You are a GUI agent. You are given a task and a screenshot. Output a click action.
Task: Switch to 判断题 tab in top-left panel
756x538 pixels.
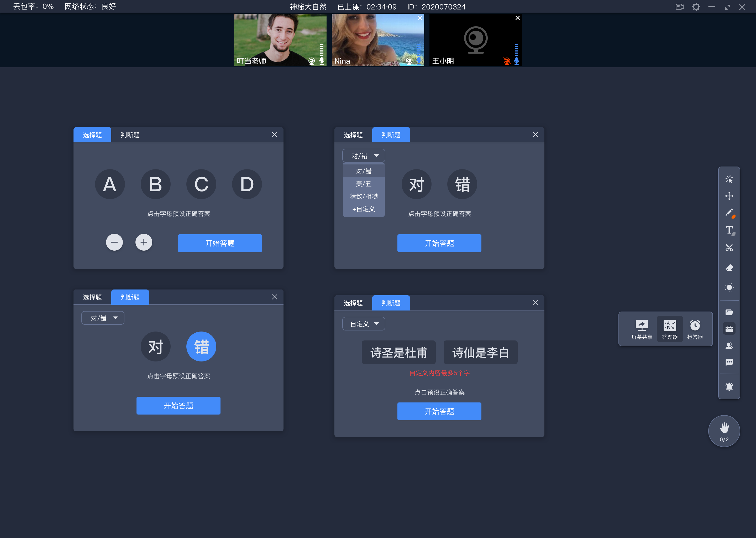[129, 134]
